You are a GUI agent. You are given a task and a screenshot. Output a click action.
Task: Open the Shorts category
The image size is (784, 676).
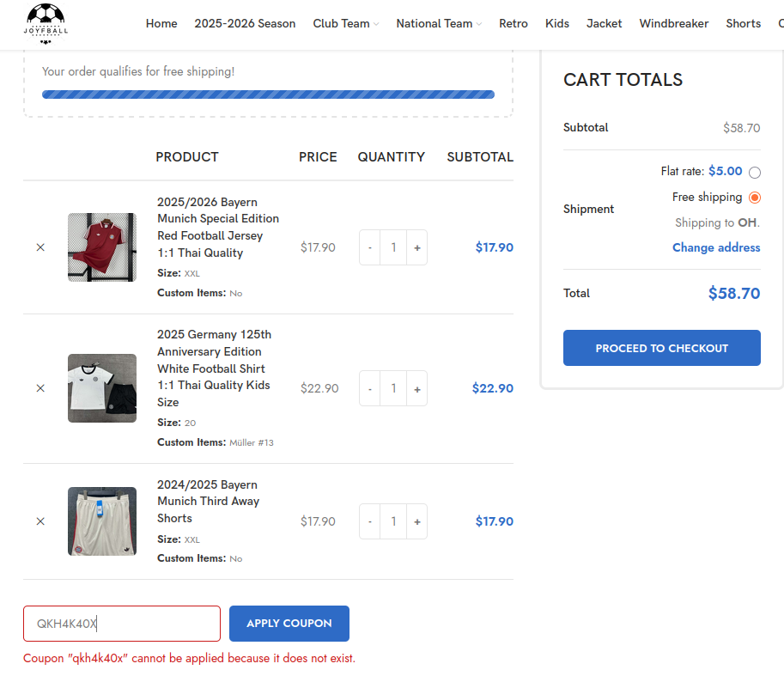[743, 23]
